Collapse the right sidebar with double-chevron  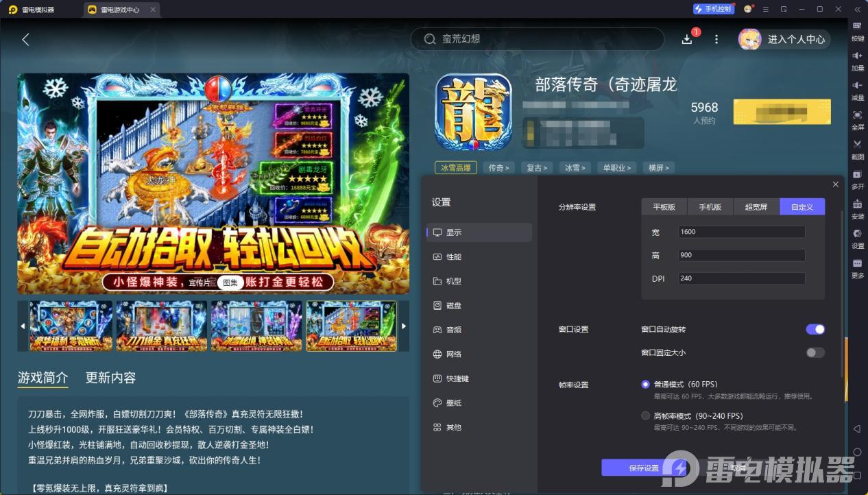tap(857, 9)
